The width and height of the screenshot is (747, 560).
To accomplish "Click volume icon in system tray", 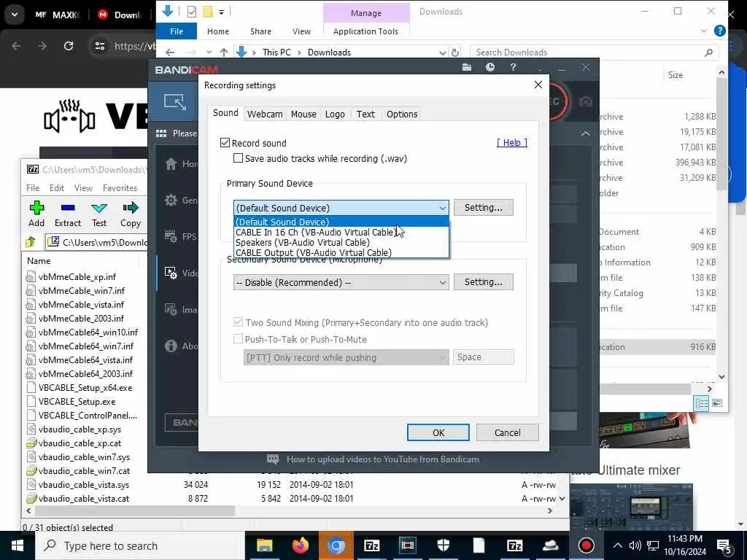I will pyautogui.click(x=635, y=545).
